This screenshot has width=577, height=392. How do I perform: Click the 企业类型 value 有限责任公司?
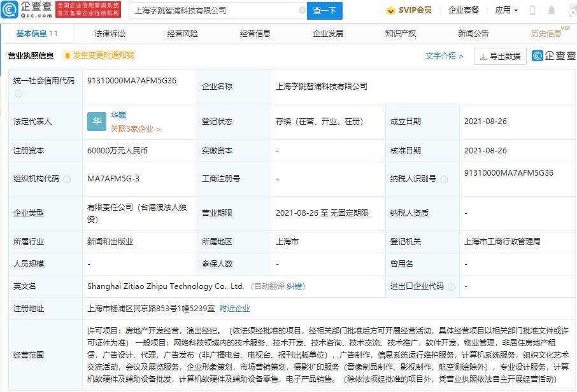click(x=137, y=213)
